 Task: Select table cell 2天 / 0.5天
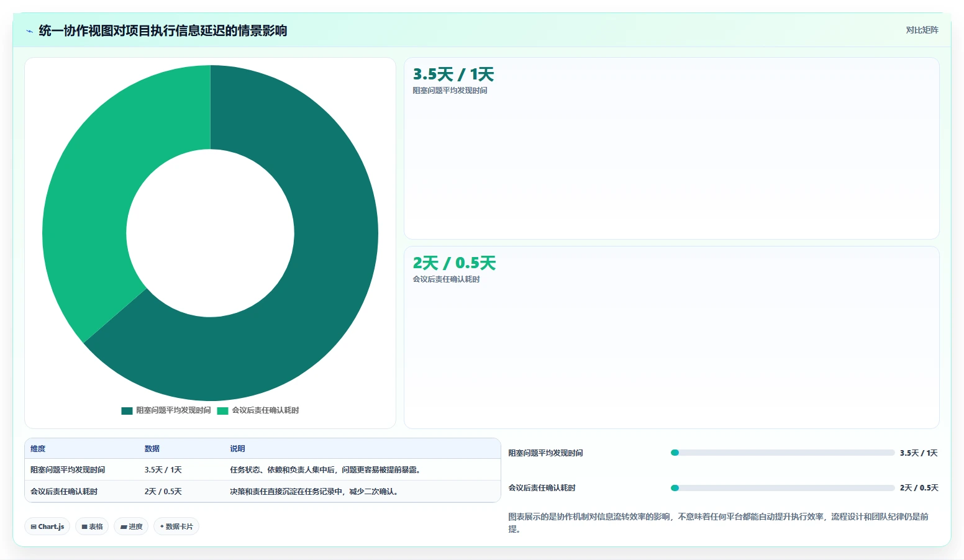point(163,492)
